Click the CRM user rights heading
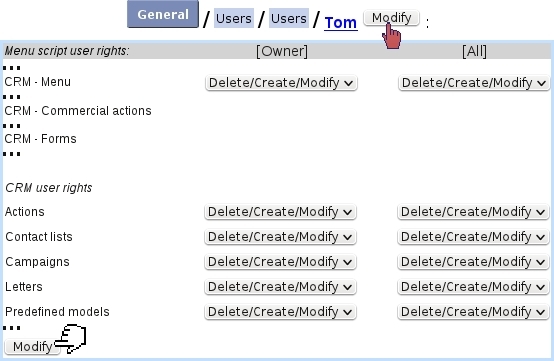 coord(49,188)
